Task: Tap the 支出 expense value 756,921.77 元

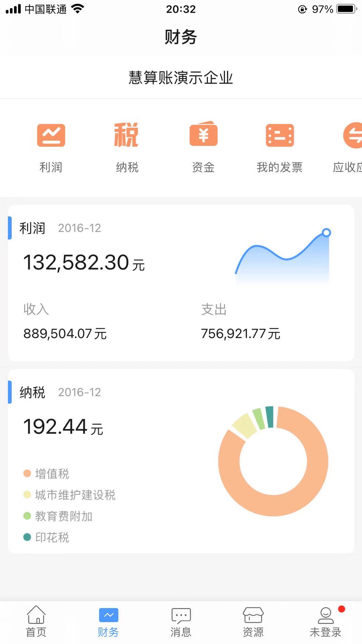Action: pos(240,334)
